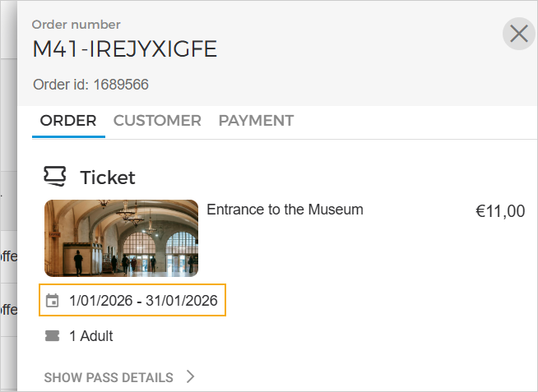Expand pass details using the chevron arrow
The width and height of the screenshot is (538, 392).
click(x=190, y=377)
